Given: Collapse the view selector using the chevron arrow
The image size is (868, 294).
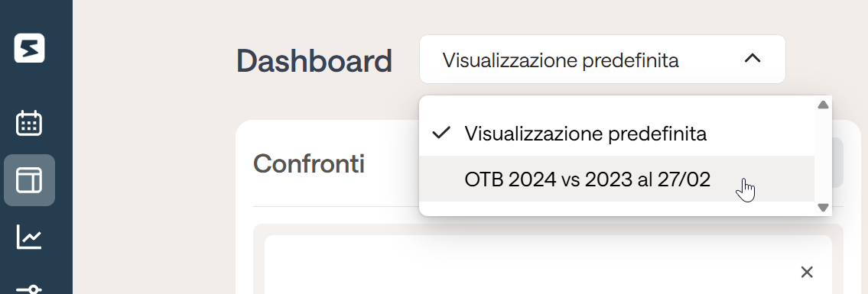Looking at the screenshot, I should [x=753, y=58].
